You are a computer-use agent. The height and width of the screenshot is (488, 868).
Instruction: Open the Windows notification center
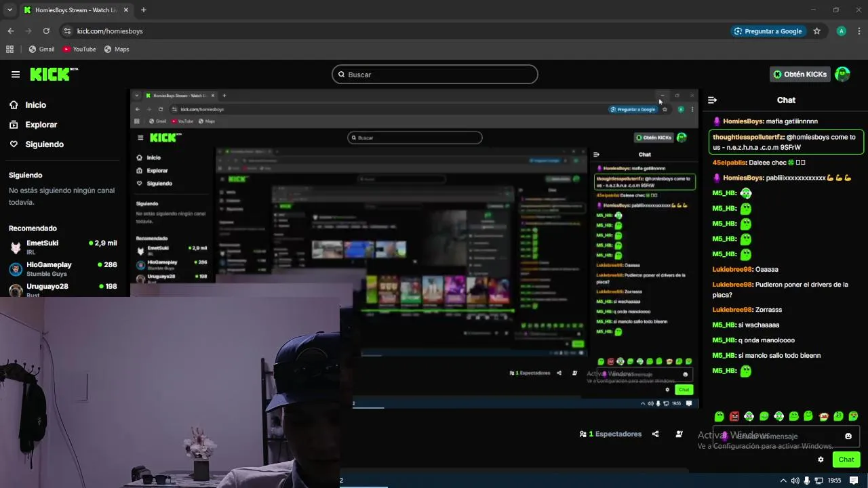pyautogui.click(x=854, y=481)
